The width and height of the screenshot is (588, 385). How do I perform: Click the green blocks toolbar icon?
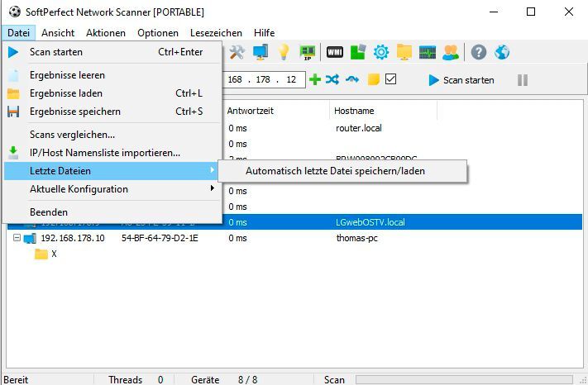click(358, 52)
